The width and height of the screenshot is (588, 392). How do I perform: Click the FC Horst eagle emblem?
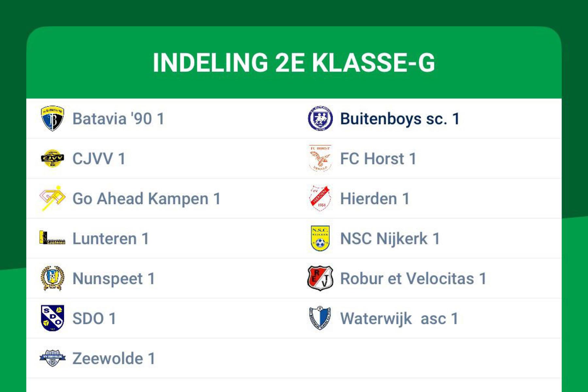point(320,158)
